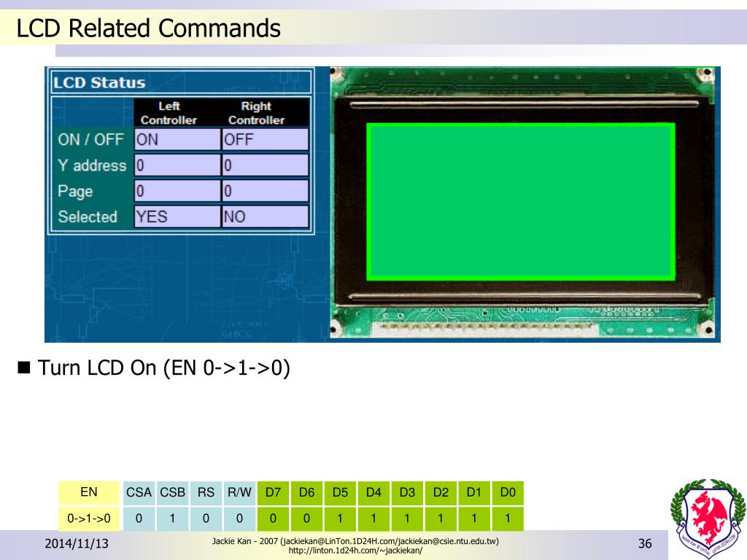Click the slide number 36

click(x=645, y=543)
